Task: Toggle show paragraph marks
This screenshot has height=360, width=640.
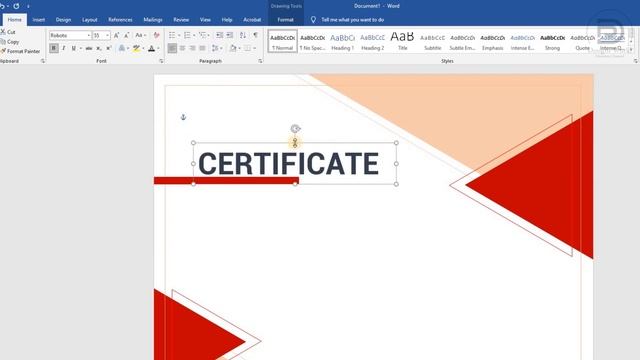Action: pos(256,35)
